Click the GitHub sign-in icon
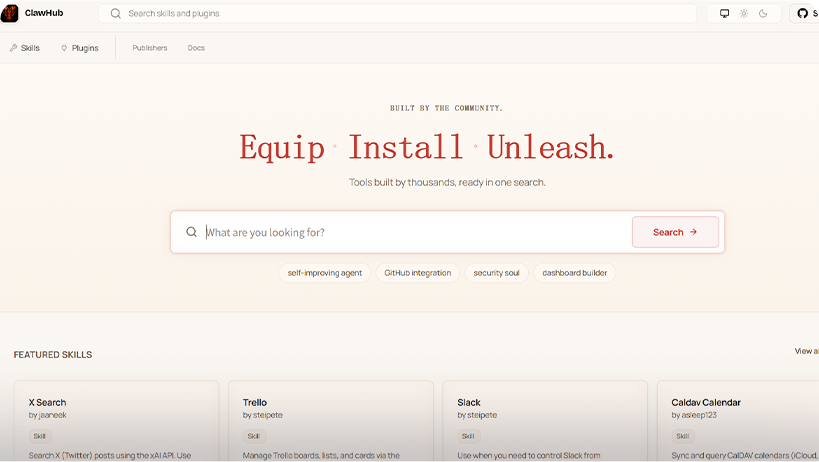 pos(803,14)
